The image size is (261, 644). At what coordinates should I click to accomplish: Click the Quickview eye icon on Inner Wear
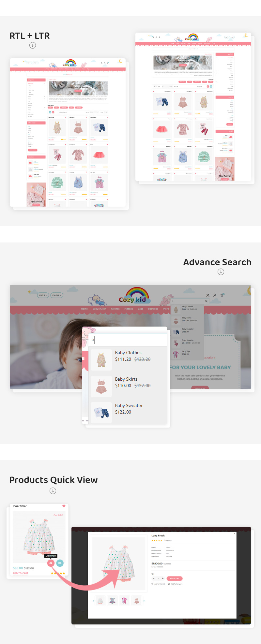click(51, 563)
